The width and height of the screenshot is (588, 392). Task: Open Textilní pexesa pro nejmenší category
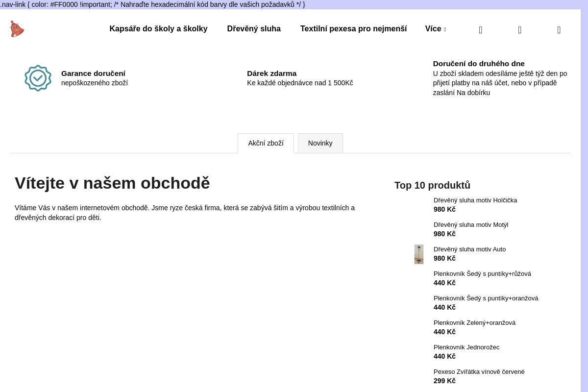pos(353,29)
